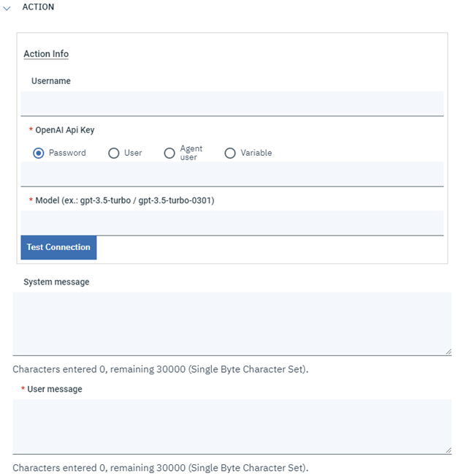The width and height of the screenshot is (456, 476).
Task: Click the Username input field
Action: coord(232,103)
